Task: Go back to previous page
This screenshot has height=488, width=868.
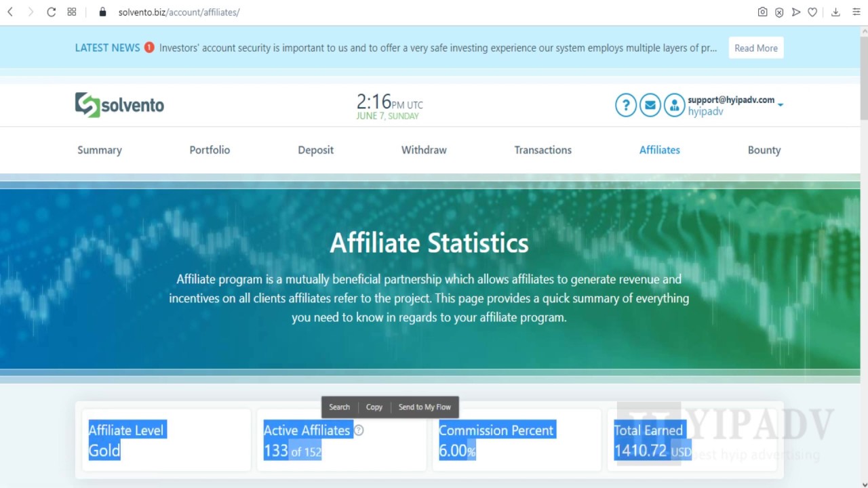Action: point(10,12)
